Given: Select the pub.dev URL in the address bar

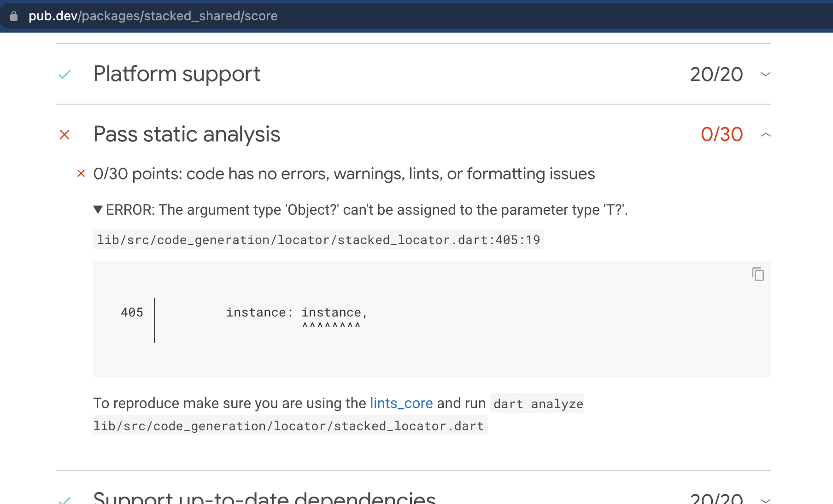Looking at the screenshot, I should (153, 16).
